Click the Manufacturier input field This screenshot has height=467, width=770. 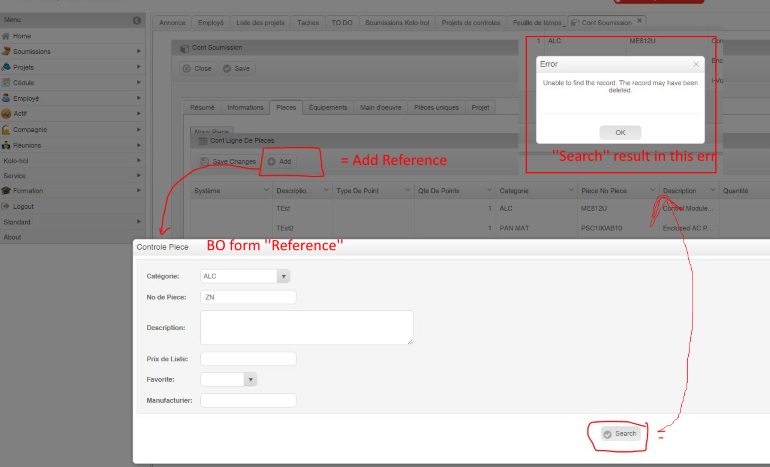[248, 401]
